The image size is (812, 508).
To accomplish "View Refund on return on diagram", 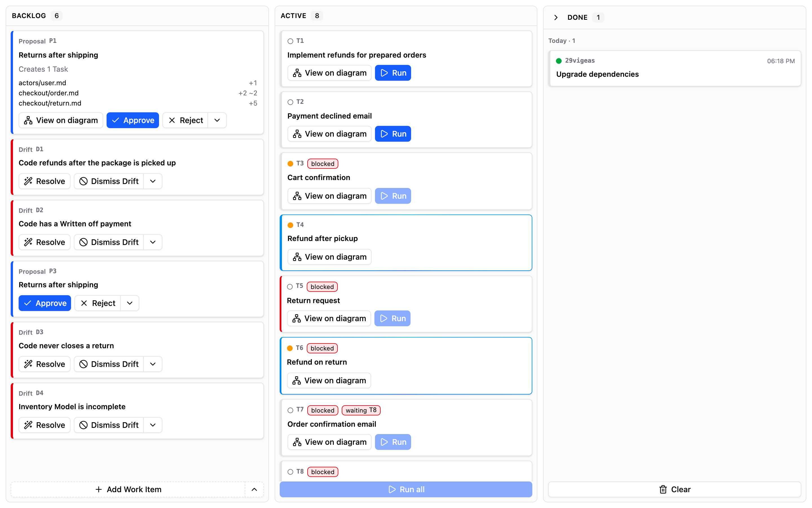I will [x=329, y=380].
